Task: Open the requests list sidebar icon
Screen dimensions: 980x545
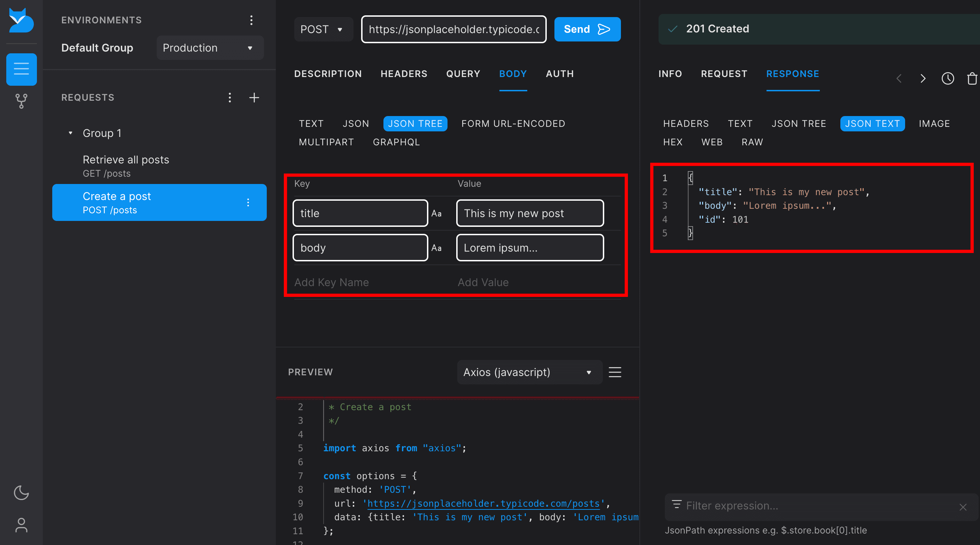Action: point(21,69)
